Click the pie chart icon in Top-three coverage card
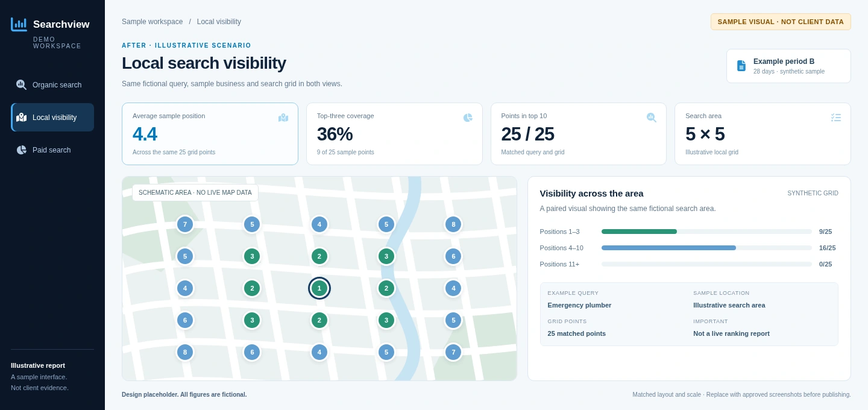Image resolution: width=868 pixels, height=410 pixels. 468,118
